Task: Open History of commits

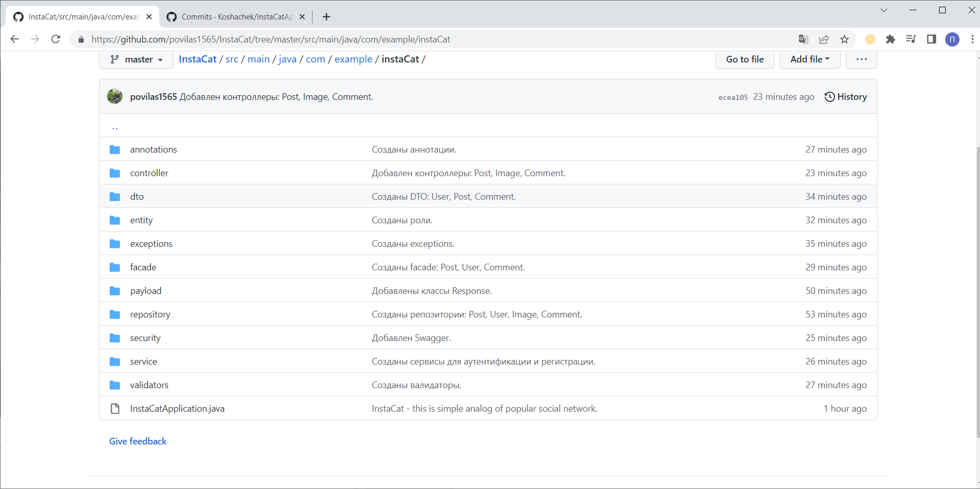Action: [846, 97]
